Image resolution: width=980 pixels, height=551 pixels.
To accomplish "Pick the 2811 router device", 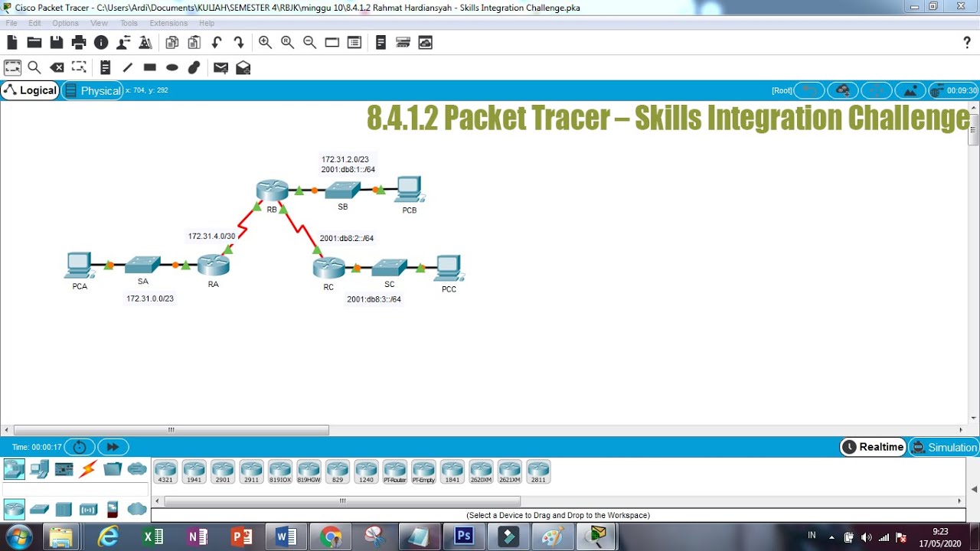I will pyautogui.click(x=538, y=472).
